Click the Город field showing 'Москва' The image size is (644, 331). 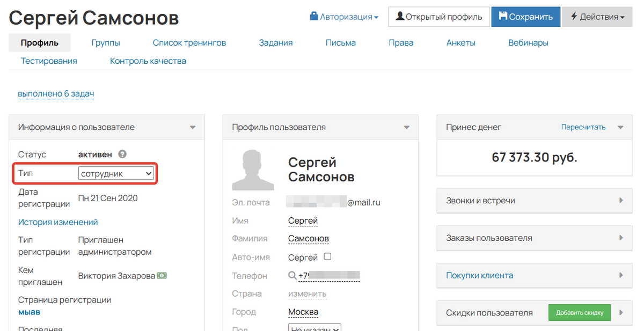click(303, 312)
